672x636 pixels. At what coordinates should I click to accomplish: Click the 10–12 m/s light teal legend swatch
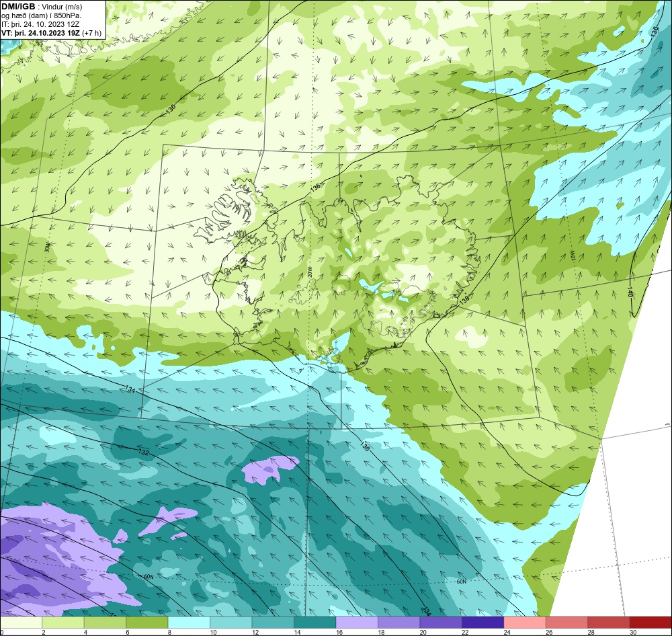tap(231, 623)
